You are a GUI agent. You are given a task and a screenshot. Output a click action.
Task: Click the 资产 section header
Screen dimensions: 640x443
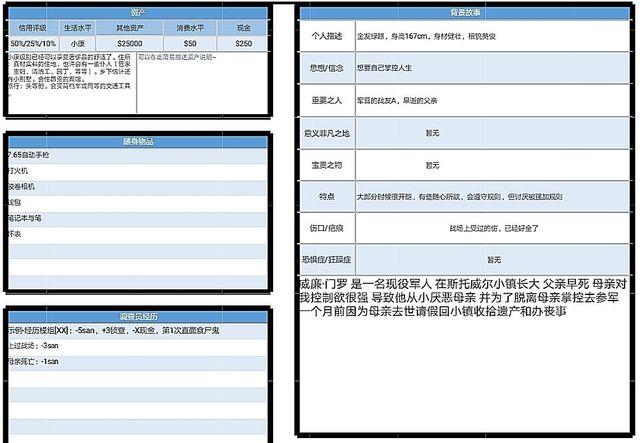tap(138, 16)
